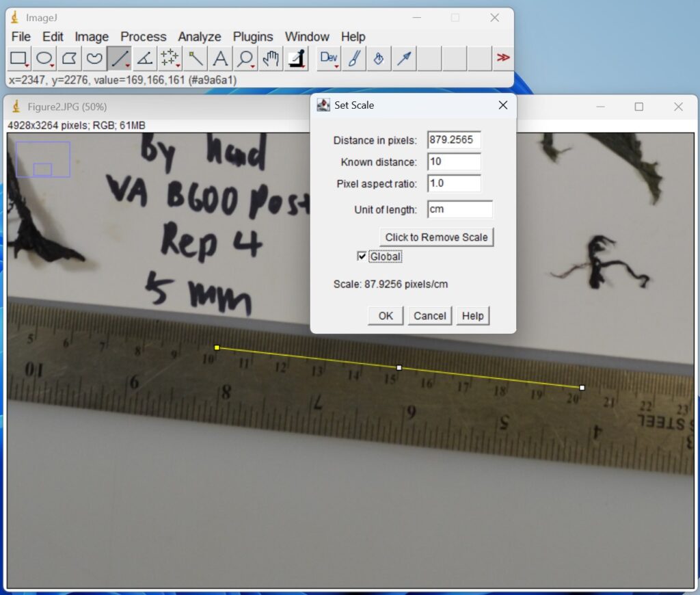
Task: Open the Plugins menu
Action: click(253, 36)
